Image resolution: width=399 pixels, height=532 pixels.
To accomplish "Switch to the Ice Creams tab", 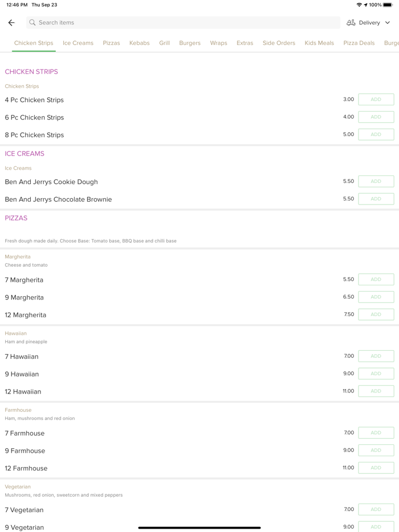I will point(78,43).
